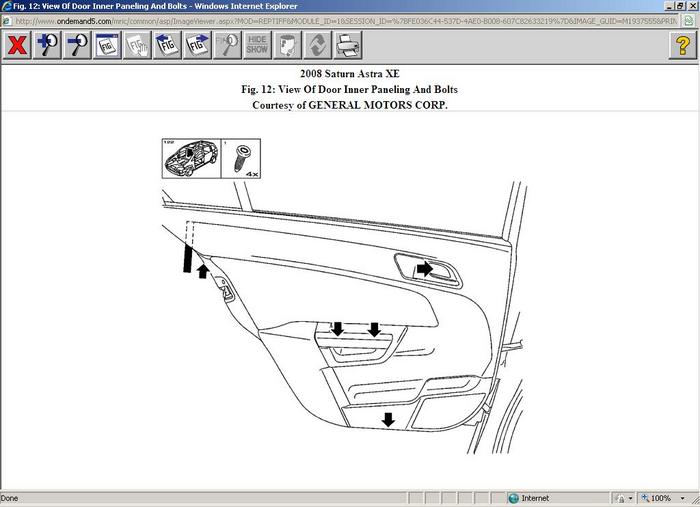Go to previous figure with left-arrow FIG
The width and height of the screenshot is (700, 507).
pos(167,45)
